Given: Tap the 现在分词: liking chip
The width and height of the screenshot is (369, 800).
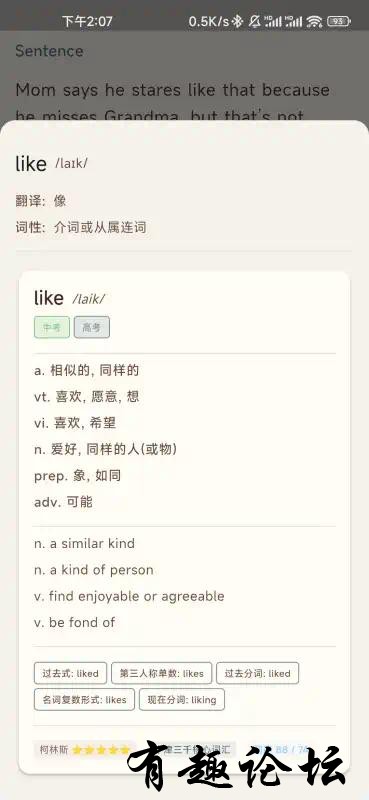Looking at the screenshot, I should click(x=182, y=699).
